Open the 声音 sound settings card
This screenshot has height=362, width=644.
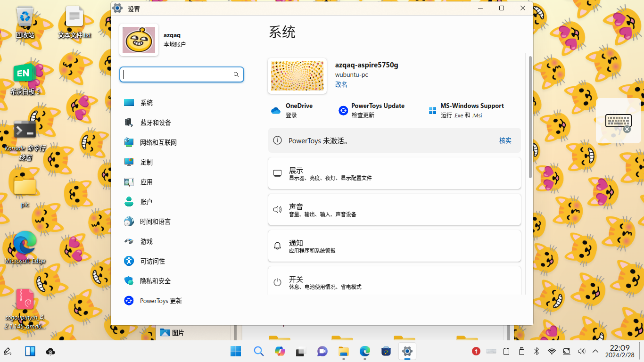[x=395, y=210]
